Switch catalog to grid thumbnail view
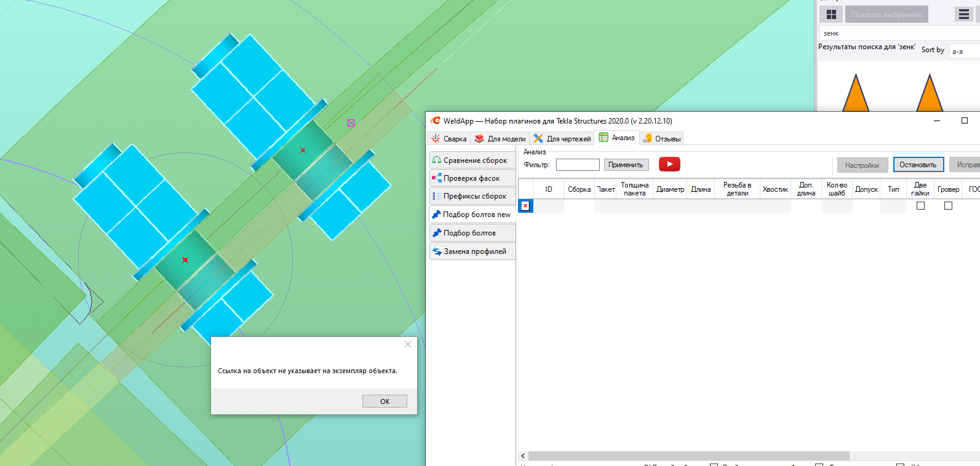980x466 pixels. coord(831,14)
